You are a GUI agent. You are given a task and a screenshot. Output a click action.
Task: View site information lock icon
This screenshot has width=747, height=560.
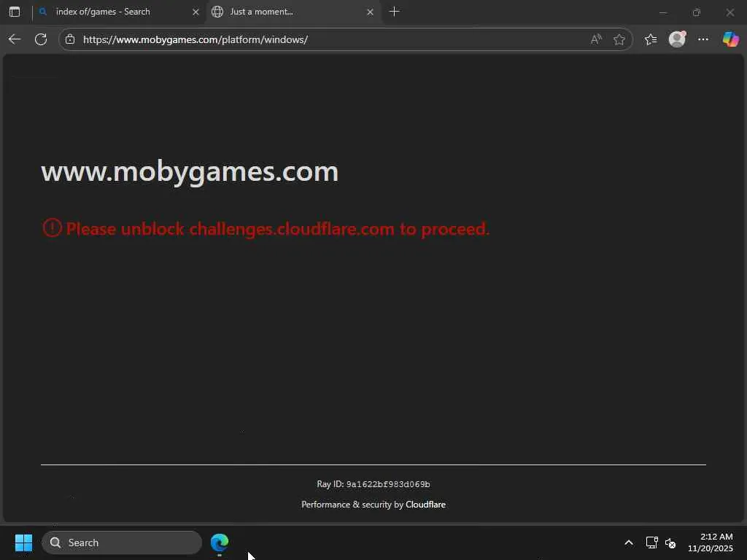(x=70, y=39)
